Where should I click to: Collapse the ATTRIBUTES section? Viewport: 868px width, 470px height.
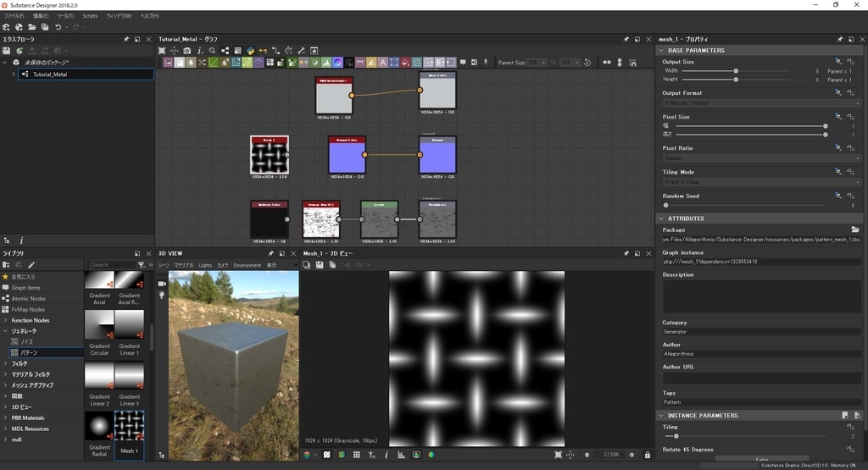click(661, 218)
